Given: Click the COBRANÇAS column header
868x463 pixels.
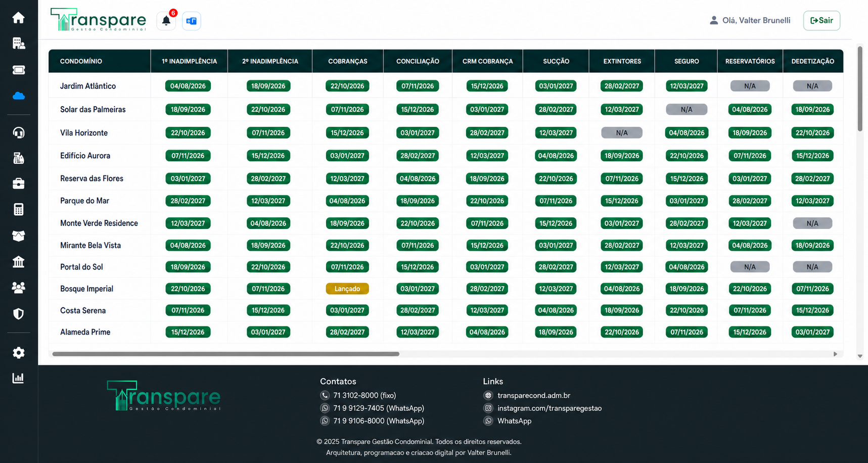Looking at the screenshot, I should pos(348,61).
